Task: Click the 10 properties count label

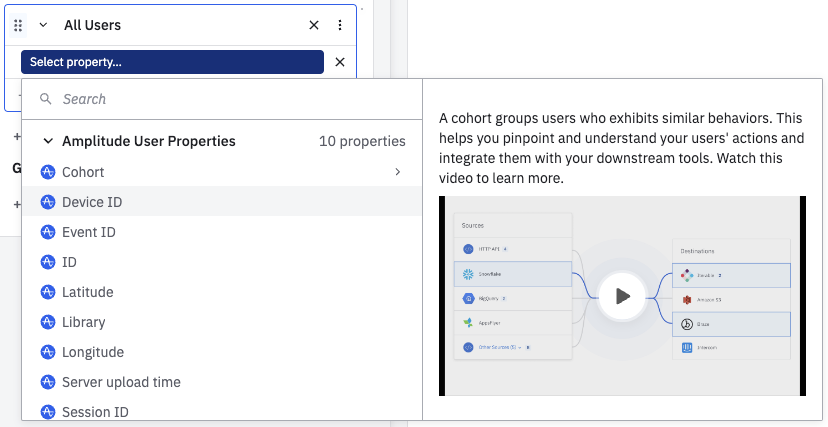Action: pos(362,141)
